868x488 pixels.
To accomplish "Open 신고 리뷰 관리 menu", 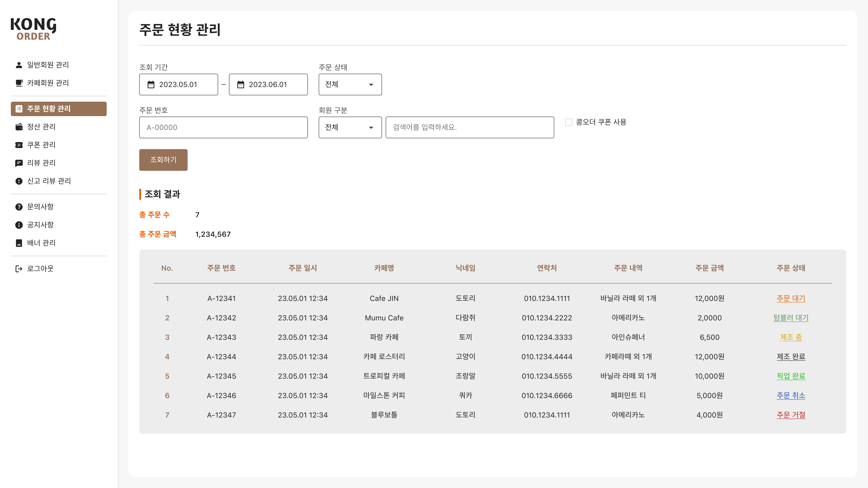I will [x=59, y=181].
